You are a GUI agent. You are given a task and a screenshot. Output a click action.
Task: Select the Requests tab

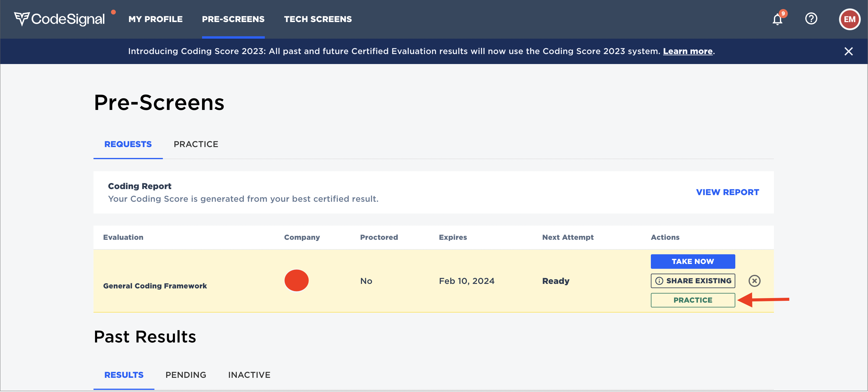click(128, 144)
